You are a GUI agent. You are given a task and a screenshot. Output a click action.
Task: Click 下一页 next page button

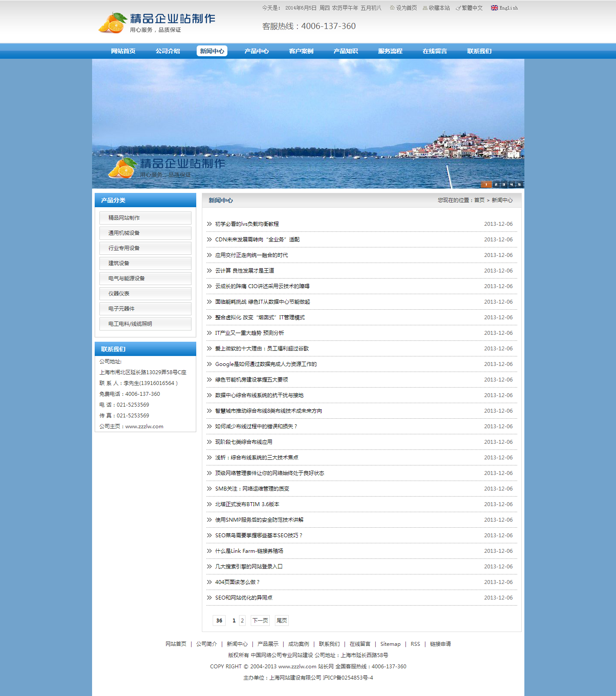(x=260, y=621)
